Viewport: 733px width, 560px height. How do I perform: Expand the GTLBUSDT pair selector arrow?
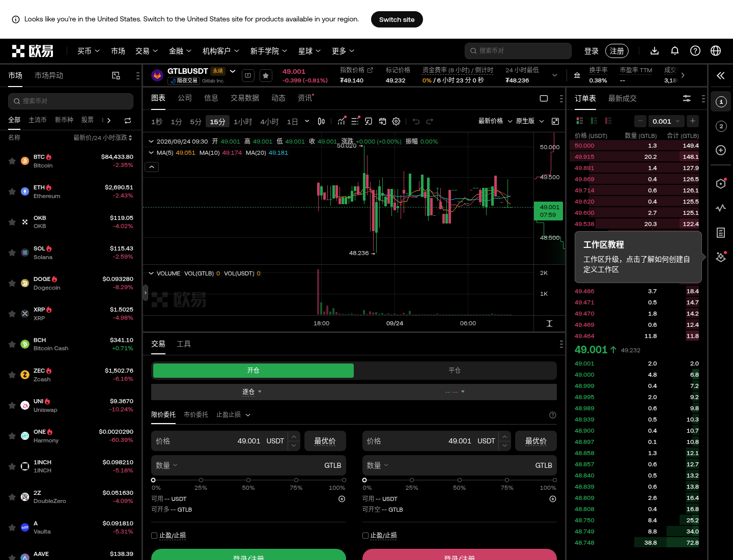point(233,71)
